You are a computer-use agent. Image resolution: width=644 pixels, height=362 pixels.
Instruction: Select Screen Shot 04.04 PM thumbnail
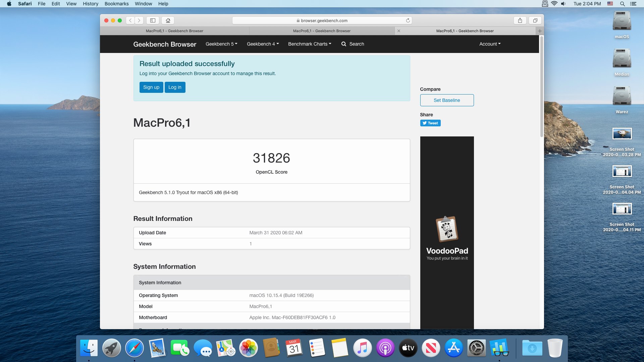pos(622,171)
